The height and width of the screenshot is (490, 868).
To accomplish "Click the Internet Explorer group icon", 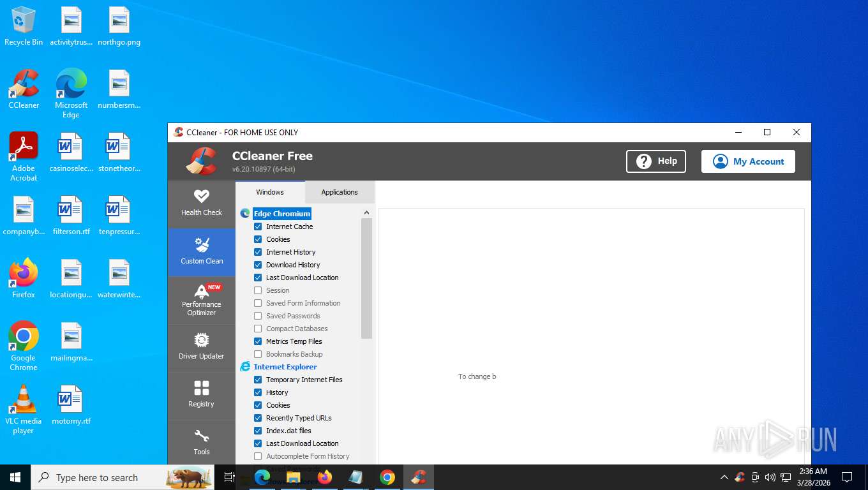I will [x=245, y=367].
